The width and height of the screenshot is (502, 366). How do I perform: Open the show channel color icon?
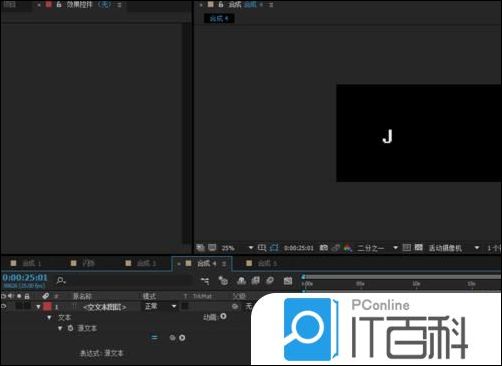pos(348,248)
